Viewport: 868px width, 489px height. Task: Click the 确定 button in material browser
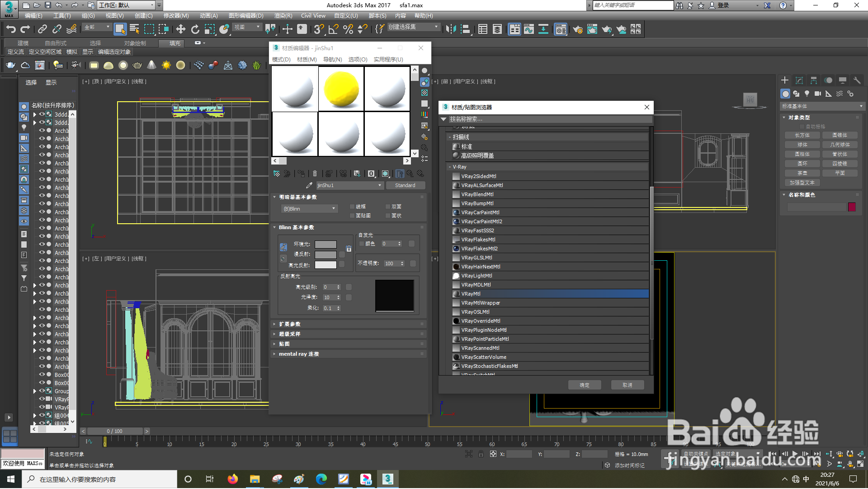coord(585,385)
